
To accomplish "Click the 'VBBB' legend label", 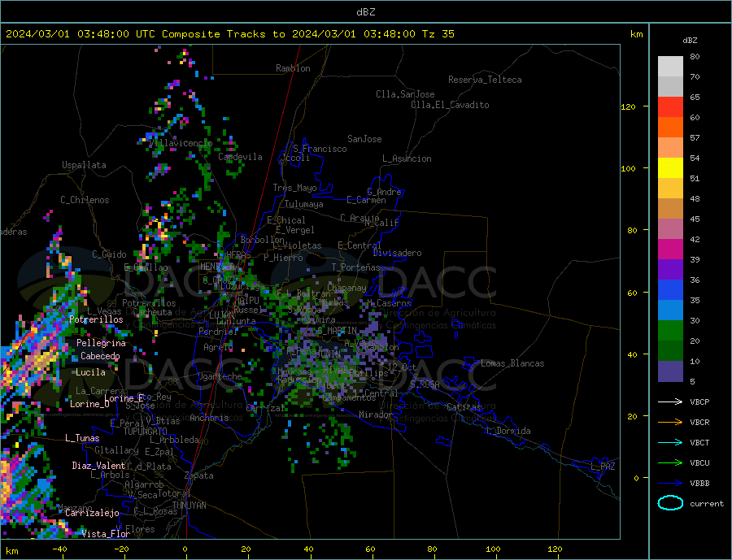I will (699, 484).
